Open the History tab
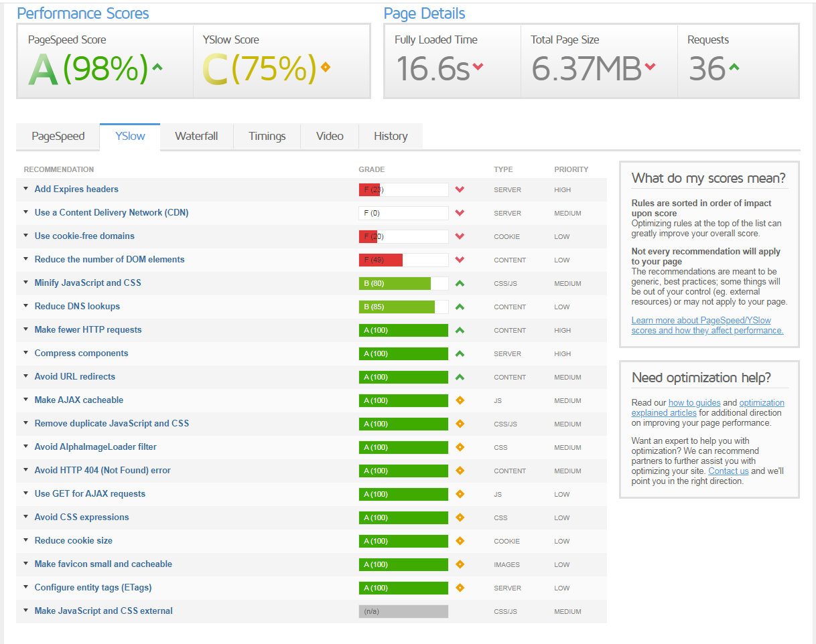Screen dimensions: 816x644 391,137
